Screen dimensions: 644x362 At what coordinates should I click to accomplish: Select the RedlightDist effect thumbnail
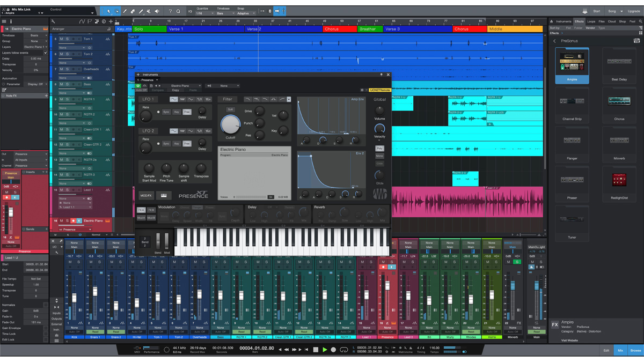(619, 184)
